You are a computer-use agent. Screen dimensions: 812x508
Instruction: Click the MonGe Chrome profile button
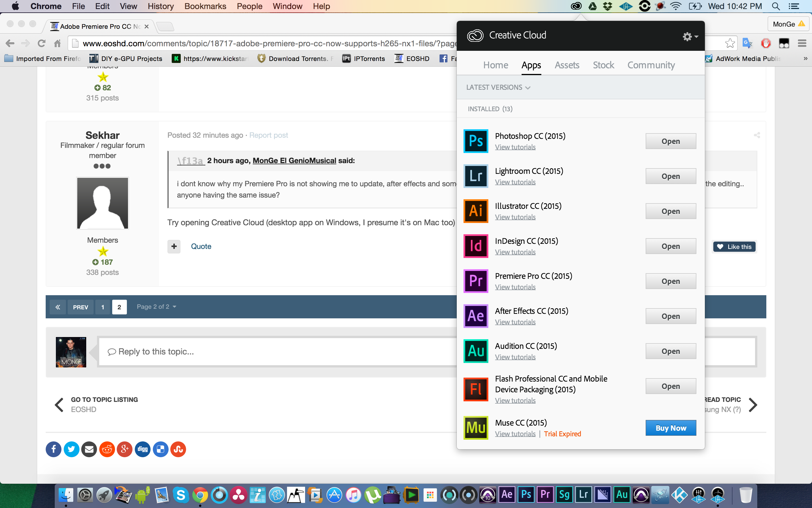coord(788,24)
